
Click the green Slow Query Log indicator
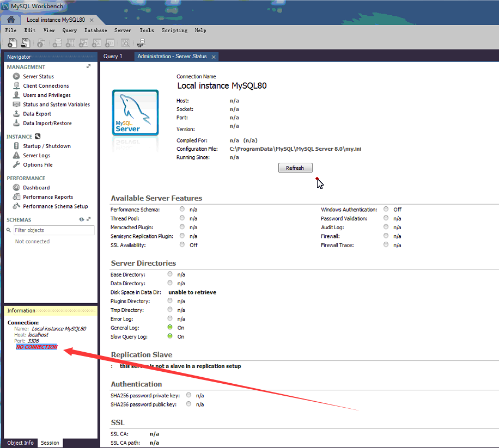click(x=170, y=336)
